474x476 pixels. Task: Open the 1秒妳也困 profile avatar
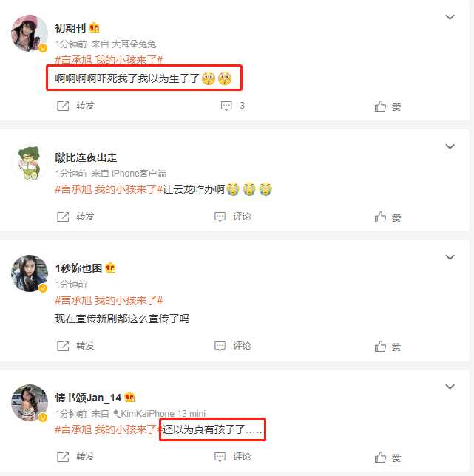coord(30,273)
